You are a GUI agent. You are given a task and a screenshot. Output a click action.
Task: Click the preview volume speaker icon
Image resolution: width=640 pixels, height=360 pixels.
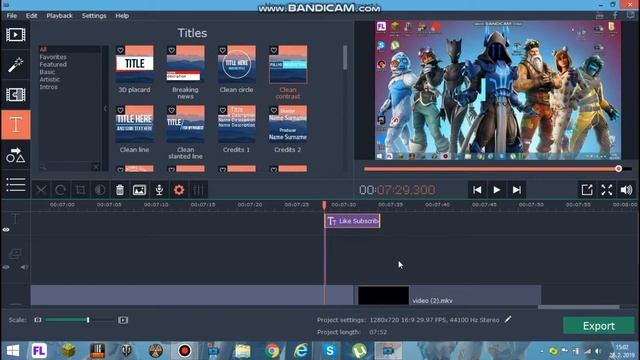click(626, 190)
